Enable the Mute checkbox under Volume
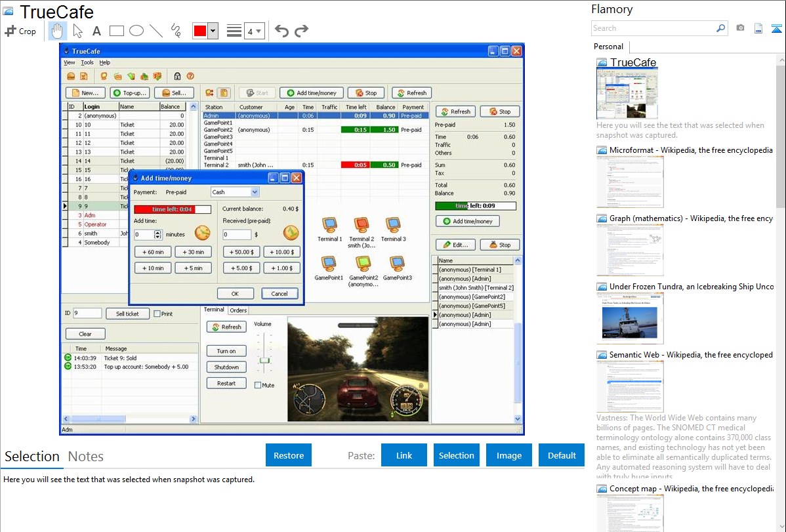786x532 pixels. tap(258, 385)
